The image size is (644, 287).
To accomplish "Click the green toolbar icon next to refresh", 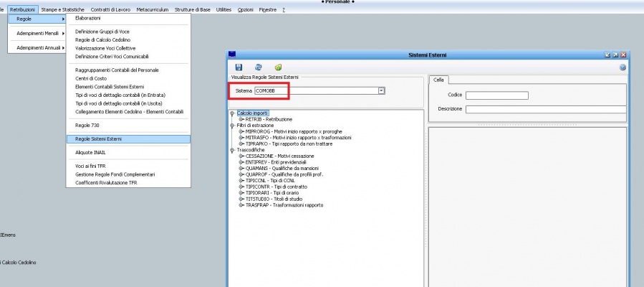I will coord(278,67).
